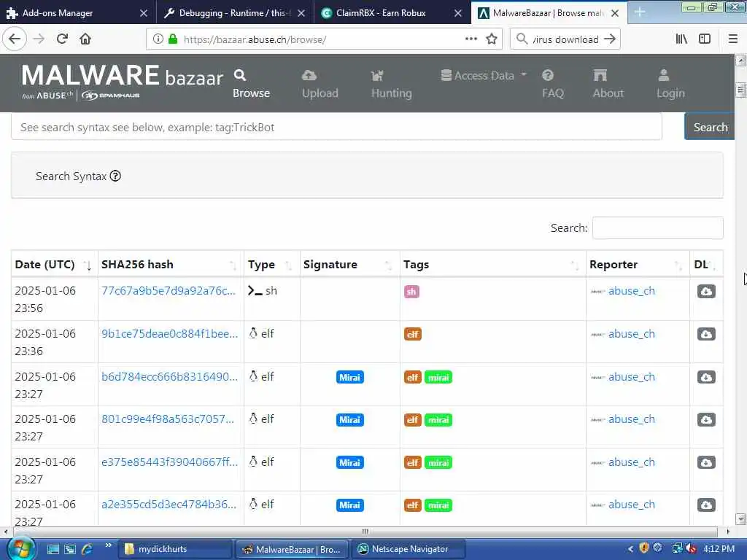Viewport: 747px width, 560px height.
Task: Open hash link 77c67a9b5e7d9a92a76c
Action: (169, 291)
